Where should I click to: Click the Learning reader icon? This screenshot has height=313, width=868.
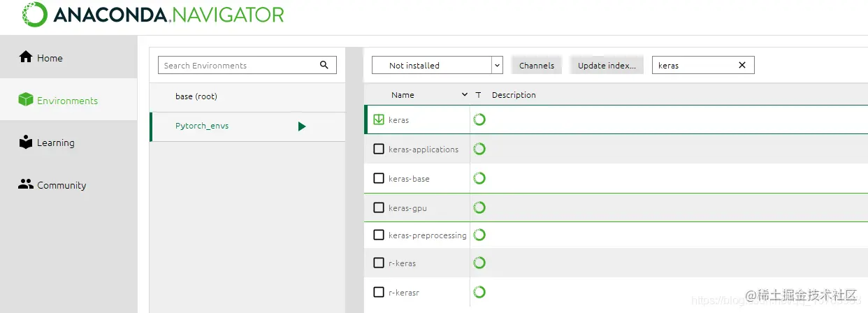tap(26, 142)
